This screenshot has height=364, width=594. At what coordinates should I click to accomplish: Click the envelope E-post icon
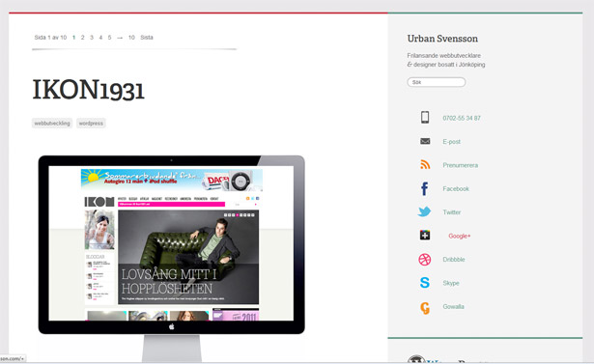click(x=425, y=141)
